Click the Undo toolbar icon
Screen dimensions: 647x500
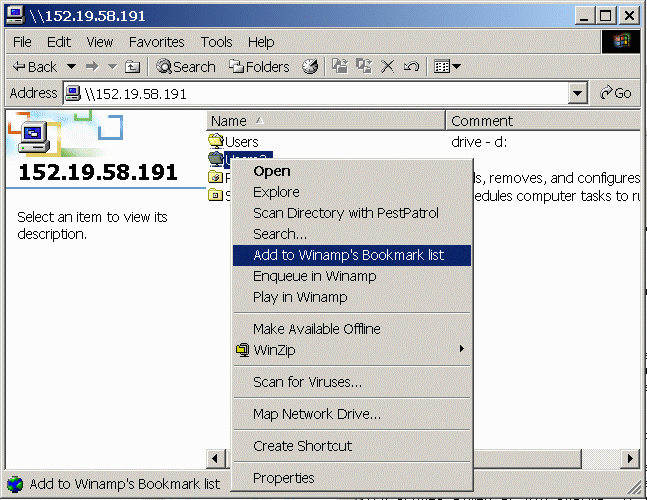pyautogui.click(x=411, y=66)
